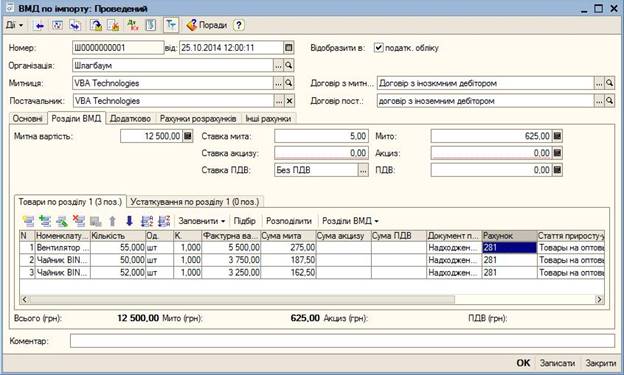
Task: Click into the Коментар input field
Action: [x=342, y=341]
